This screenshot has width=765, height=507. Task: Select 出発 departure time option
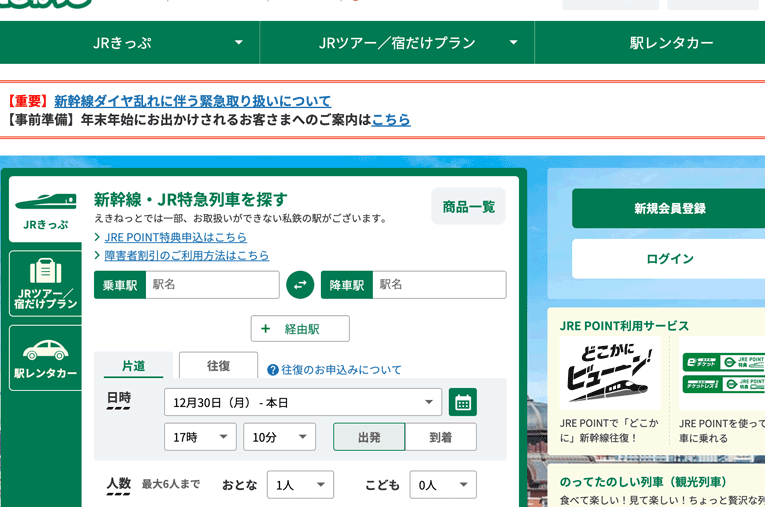coord(369,437)
